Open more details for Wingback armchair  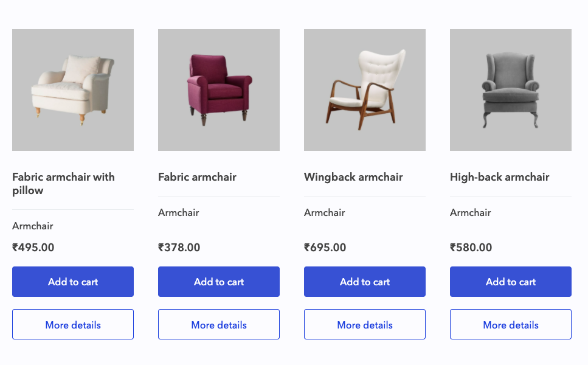pyautogui.click(x=365, y=325)
